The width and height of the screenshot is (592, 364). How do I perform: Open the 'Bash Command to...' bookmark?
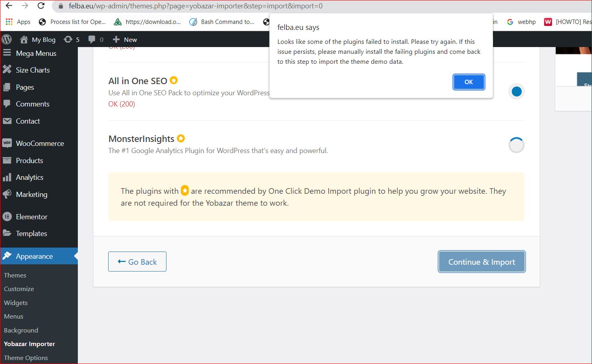222,22
